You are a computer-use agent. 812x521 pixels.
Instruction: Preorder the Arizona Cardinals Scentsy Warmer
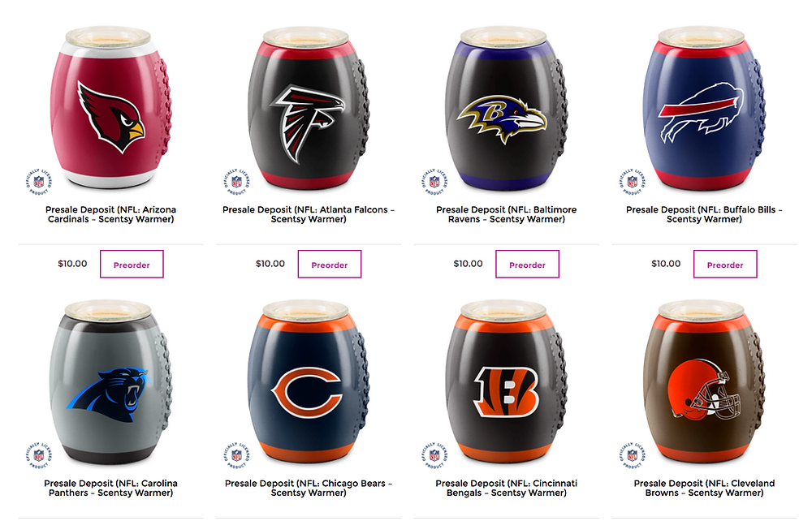(132, 265)
